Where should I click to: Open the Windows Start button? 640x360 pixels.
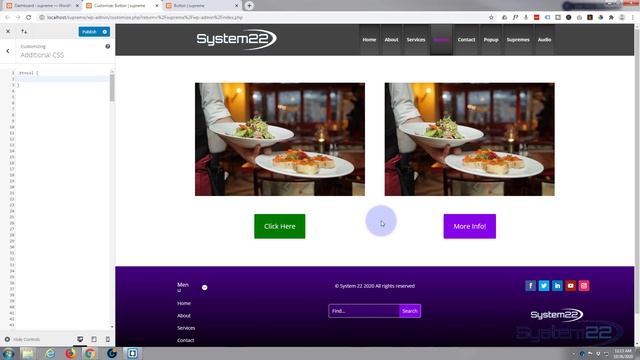pyautogui.click(x=8, y=353)
